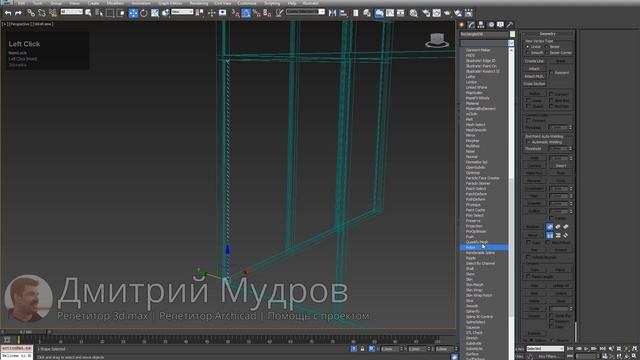Select the Bezier vertex type radio
Viewport: 640px width, 360px height.
coord(547,47)
